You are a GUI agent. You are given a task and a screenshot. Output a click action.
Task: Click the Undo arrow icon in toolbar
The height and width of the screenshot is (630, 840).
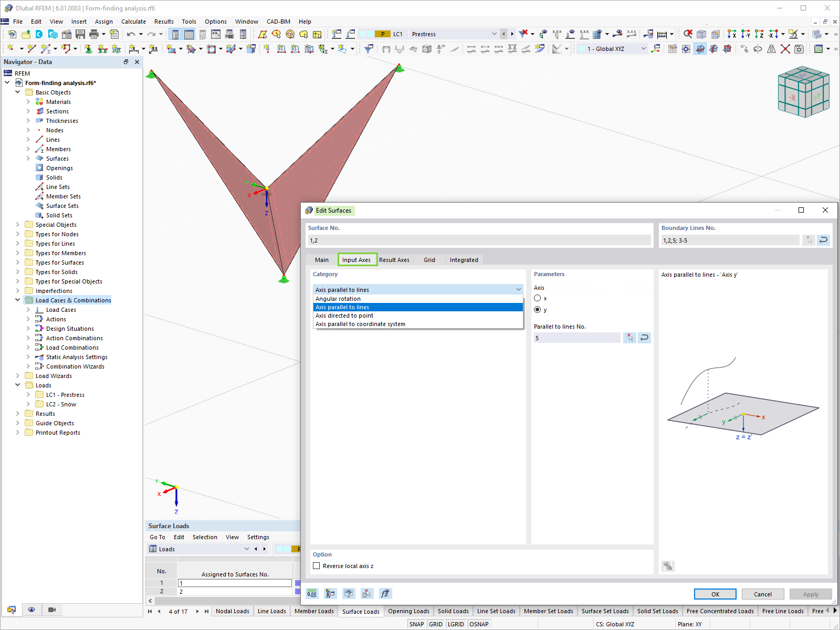131,34
